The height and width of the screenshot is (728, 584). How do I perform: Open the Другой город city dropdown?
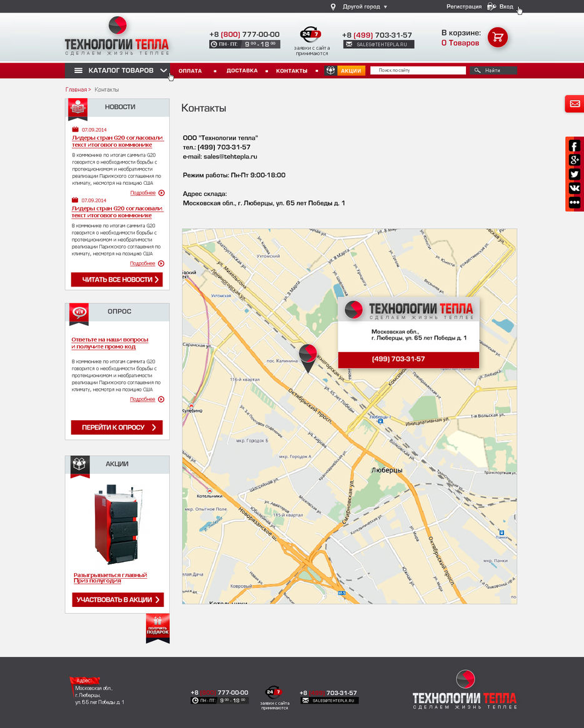point(365,7)
